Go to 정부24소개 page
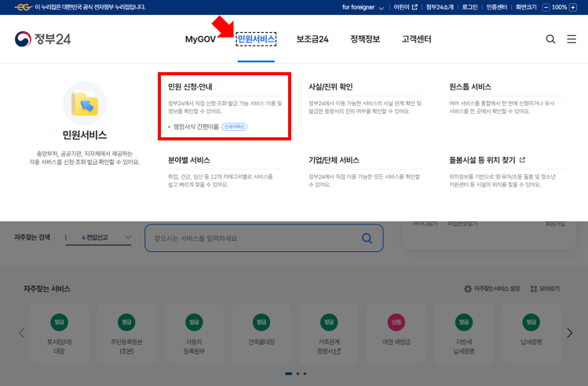Screen dimensions: 588x386 [x=440, y=7]
